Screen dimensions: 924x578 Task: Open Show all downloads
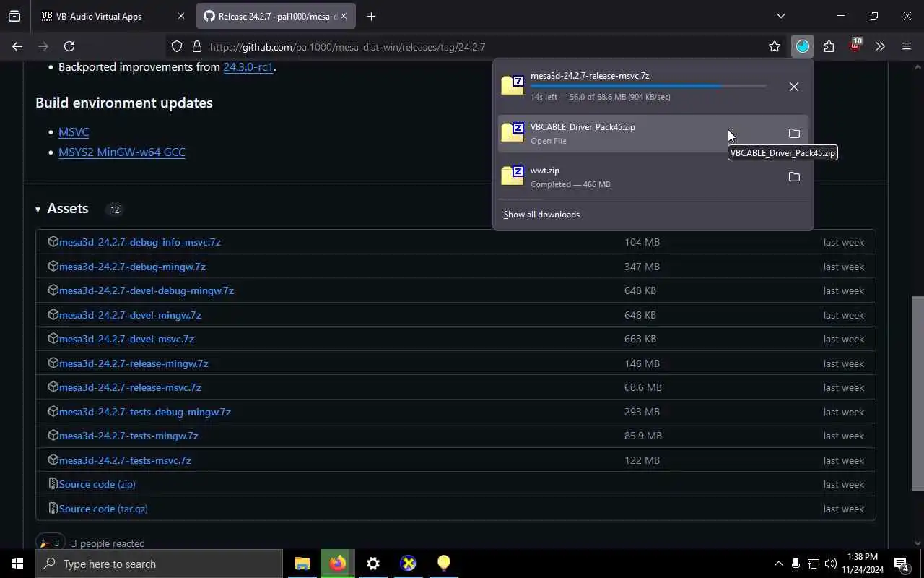[x=541, y=215]
